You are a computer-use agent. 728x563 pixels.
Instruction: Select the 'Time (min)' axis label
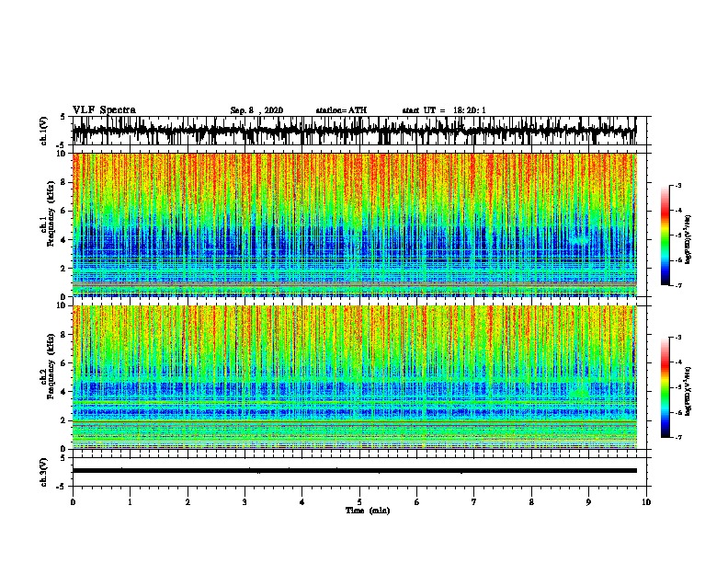368,511
